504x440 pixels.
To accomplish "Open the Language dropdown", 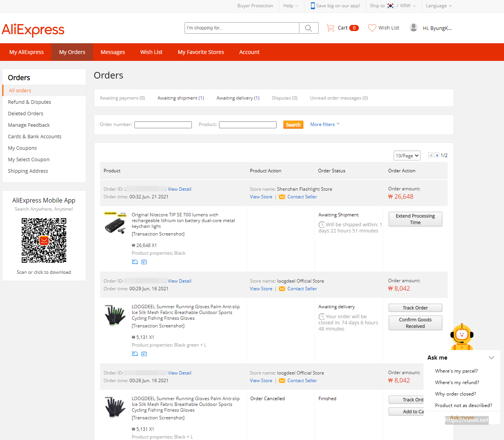I will click(x=439, y=6).
